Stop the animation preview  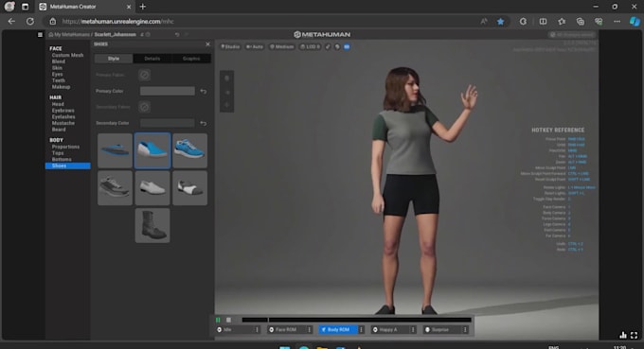(x=229, y=320)
